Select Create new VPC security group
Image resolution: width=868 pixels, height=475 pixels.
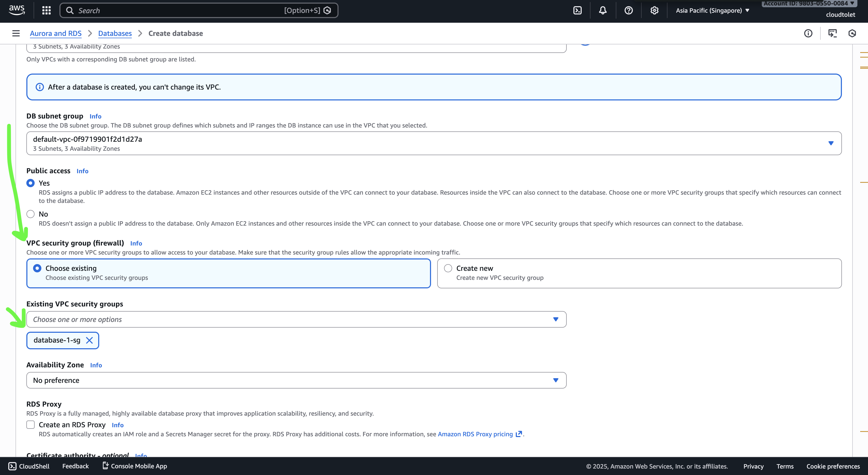point(448,268)
